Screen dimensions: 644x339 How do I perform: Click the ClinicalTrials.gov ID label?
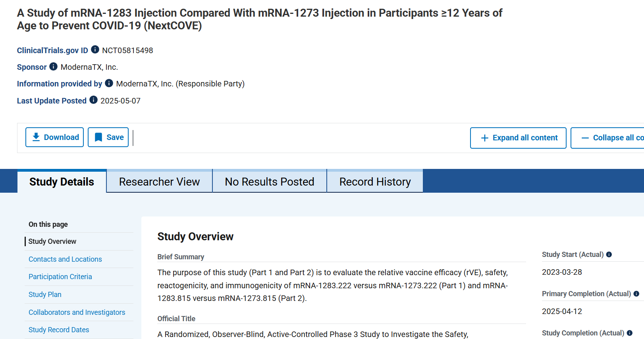click(x=52, y=50)
